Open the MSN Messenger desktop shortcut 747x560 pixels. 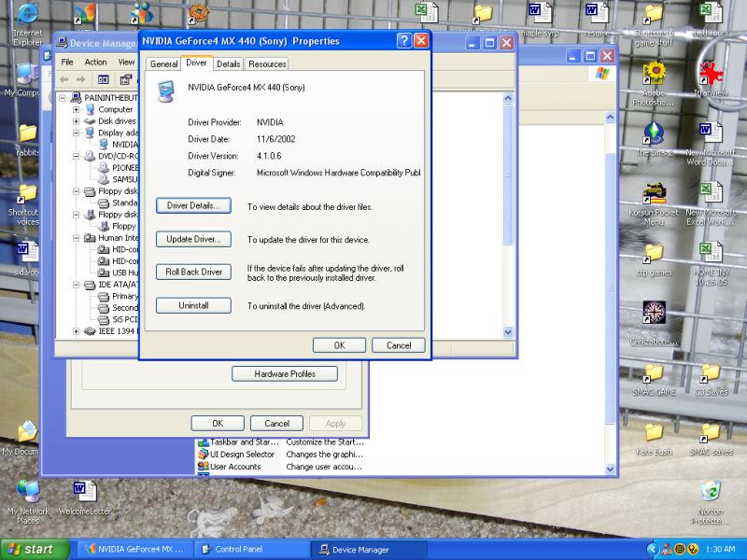[142, 13]
